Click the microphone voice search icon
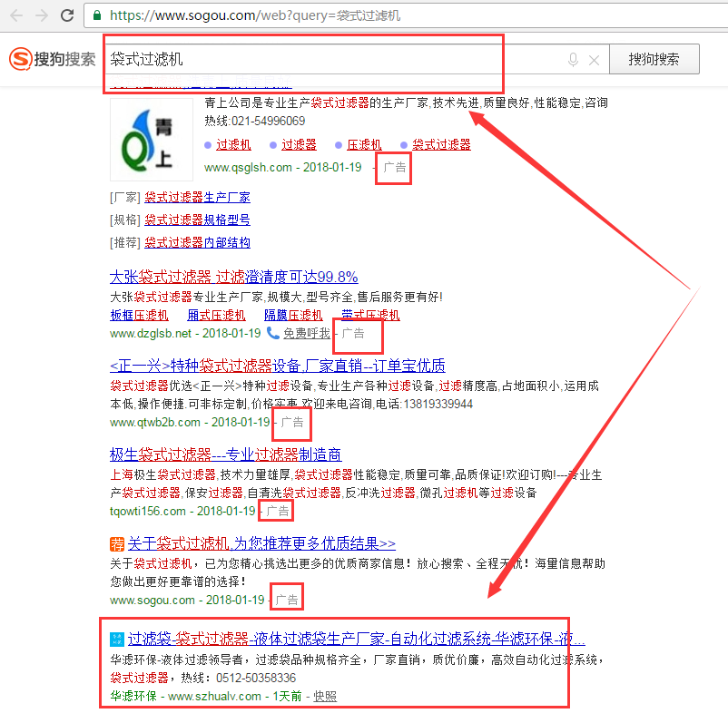The image size is (728, 723). (x=573, y=60)
